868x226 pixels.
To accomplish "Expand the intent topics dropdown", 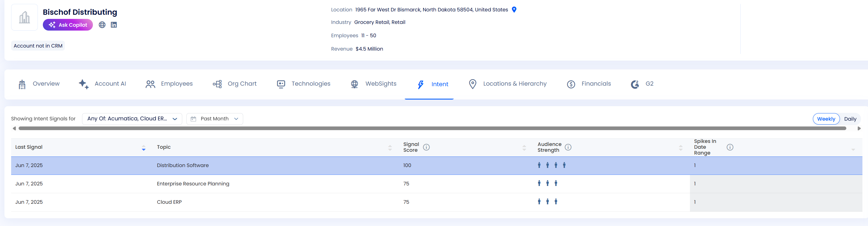I will pos(132,119).
